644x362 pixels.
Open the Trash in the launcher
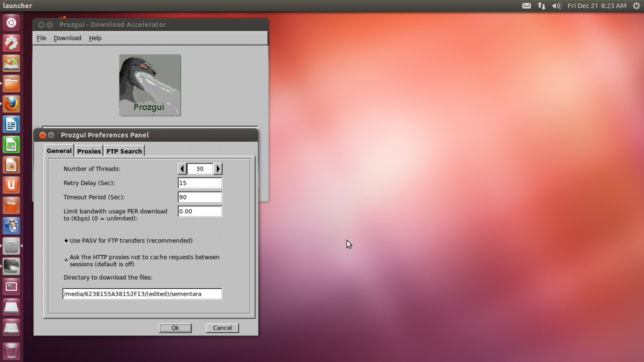(11, 351)
